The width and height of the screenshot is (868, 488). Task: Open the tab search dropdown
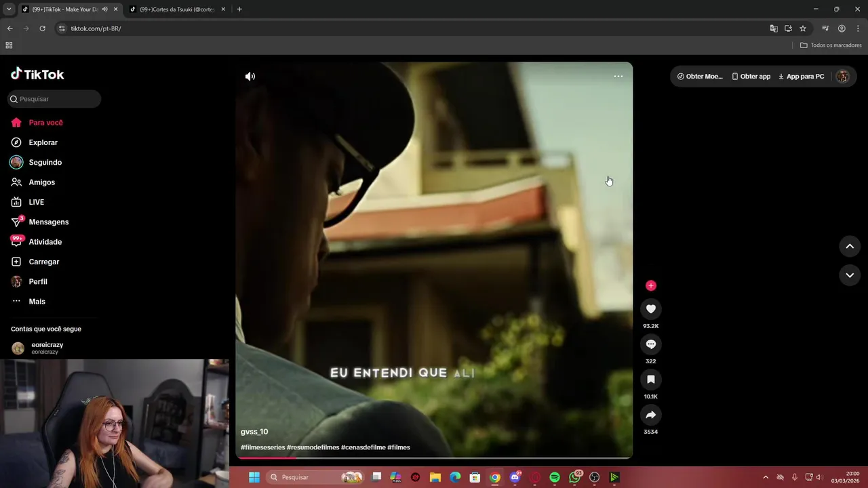click(x=8, y=9)
